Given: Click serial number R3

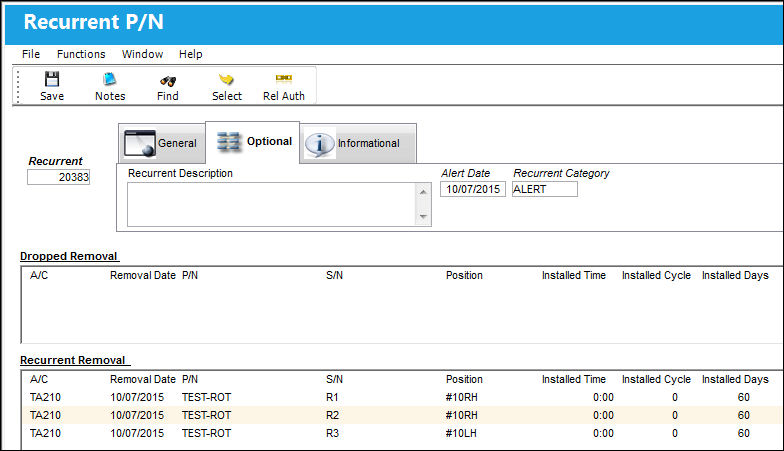Looking at the screenshot, I should pos(332,434).
